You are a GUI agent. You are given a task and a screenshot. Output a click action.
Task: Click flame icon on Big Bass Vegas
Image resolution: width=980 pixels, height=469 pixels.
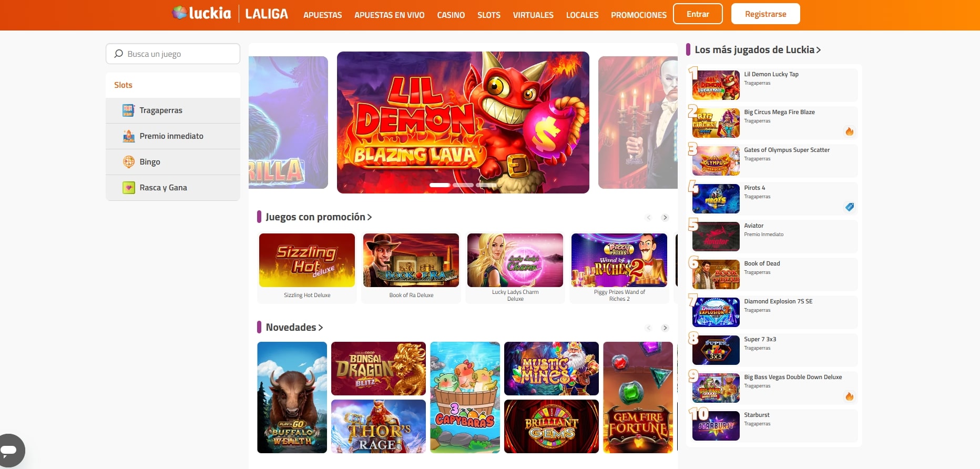tap(849, 396)
